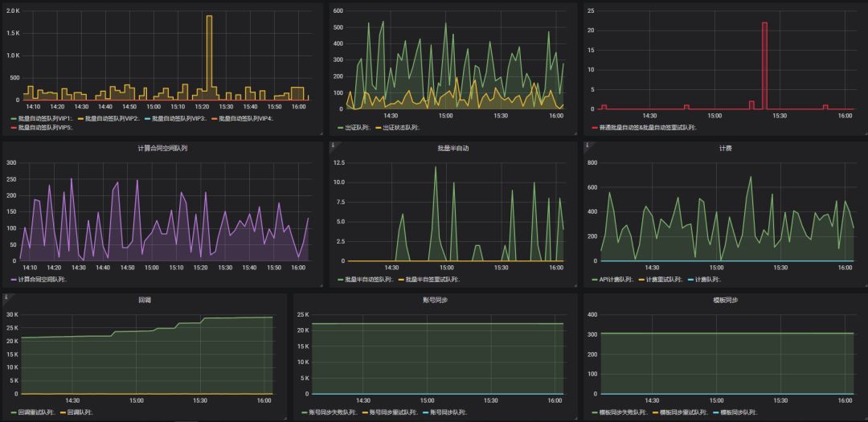Open the 计算合同空间队列 panel title menu
Screen dimensions: 868x422
tap(162, 148)
